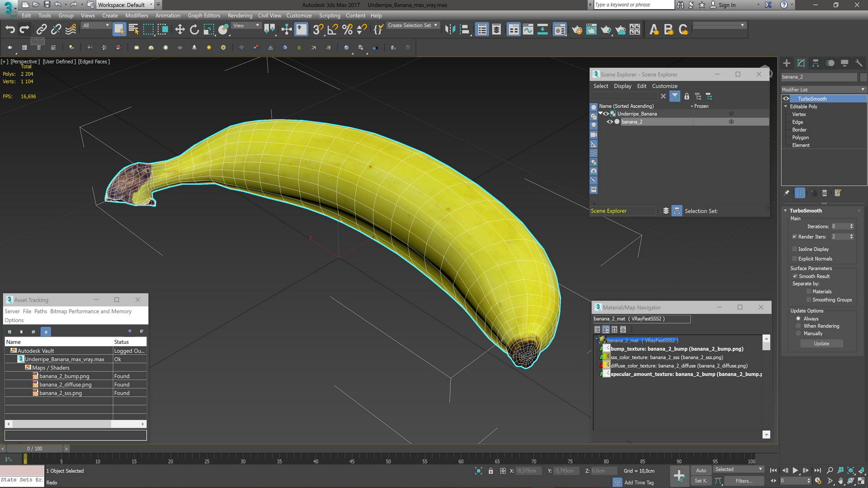
Task: Toggle Smooth Result checkbox
Action: [795, 276]
